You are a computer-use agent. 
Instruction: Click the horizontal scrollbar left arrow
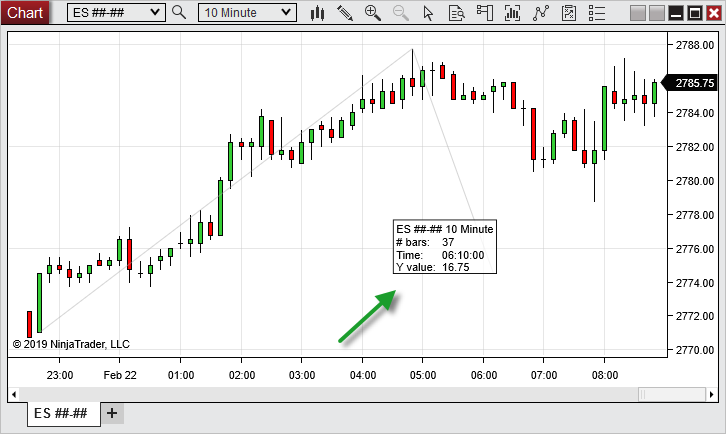13,394
